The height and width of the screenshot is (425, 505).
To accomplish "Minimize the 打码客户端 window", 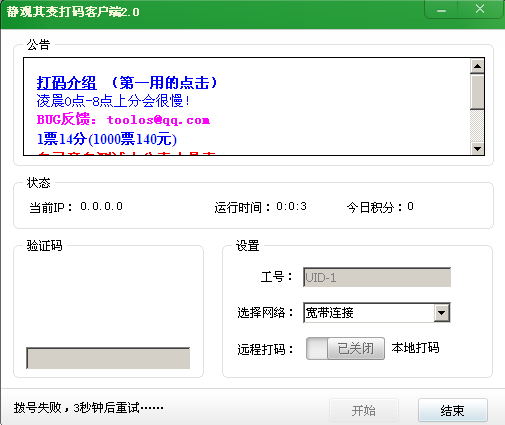I will coord(441,10).
